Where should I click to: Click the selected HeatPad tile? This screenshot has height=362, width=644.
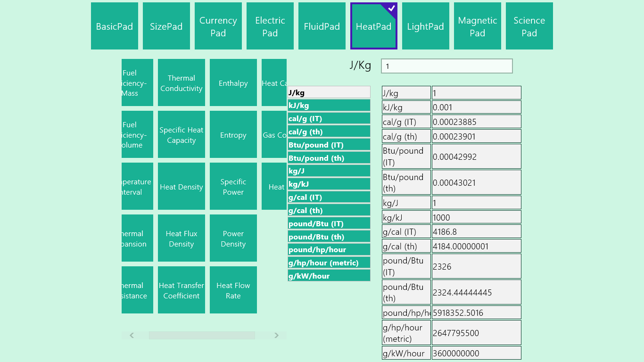[374, 26]
